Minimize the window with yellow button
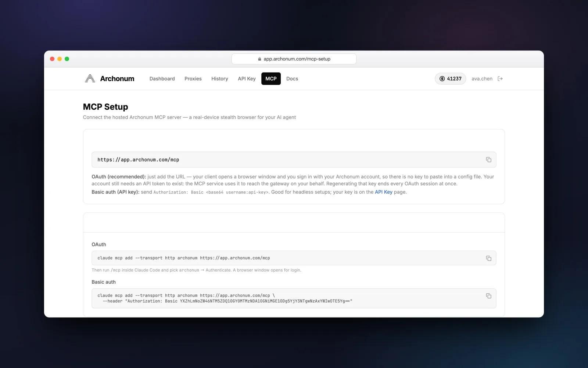 coord(60,59)
